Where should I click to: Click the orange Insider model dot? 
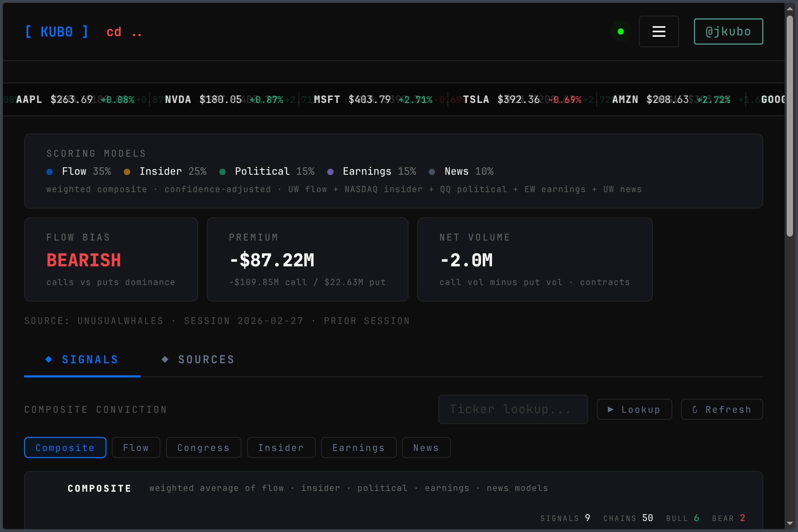point(127,172)
